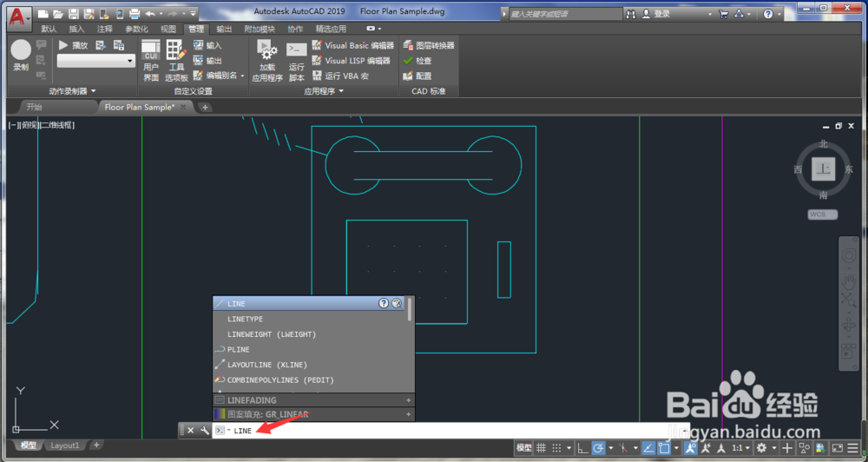Image resolution: width=868 pixels, height=462 pixels.
Task: Click the Open file folder icon
Action: tap(58, 14)
